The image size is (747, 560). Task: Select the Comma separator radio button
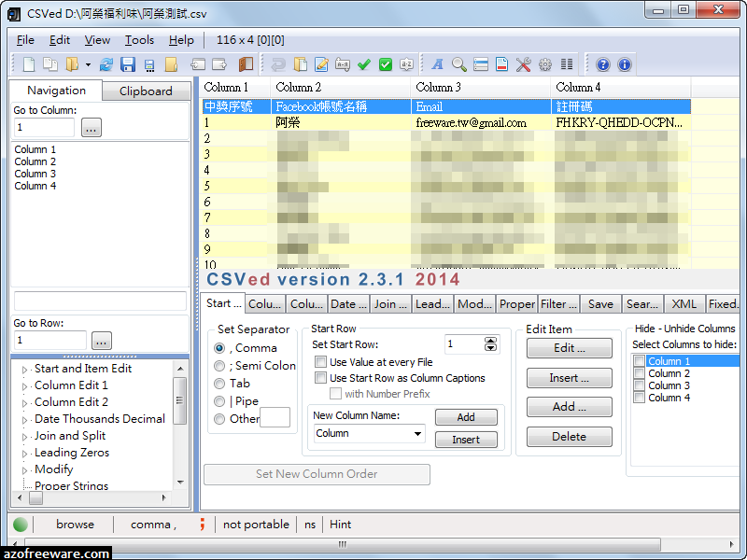219,348
